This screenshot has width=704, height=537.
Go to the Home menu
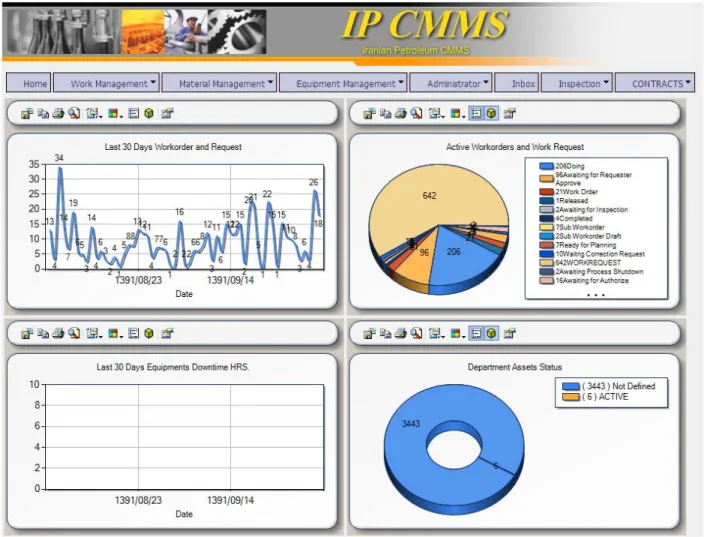coord(29,83)
